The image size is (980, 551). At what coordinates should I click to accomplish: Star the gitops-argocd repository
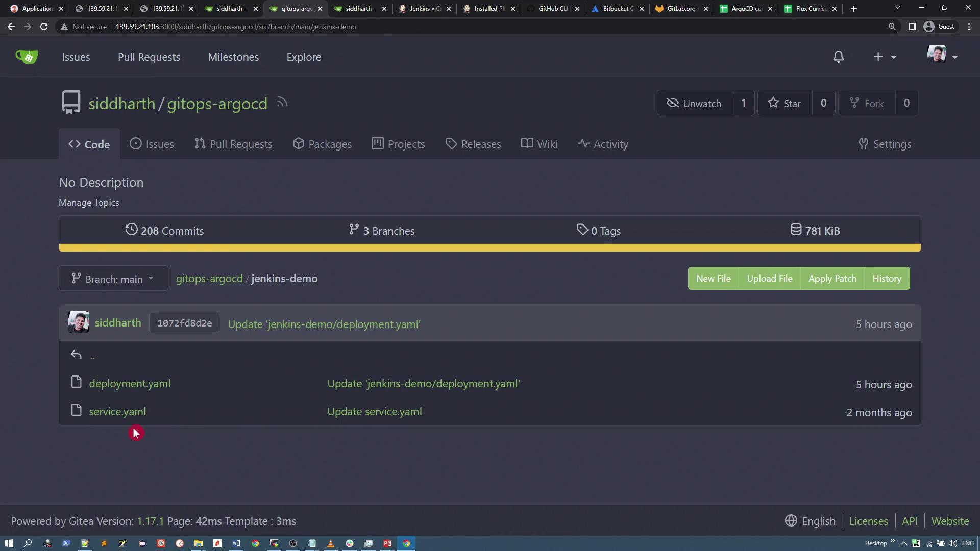785,103
